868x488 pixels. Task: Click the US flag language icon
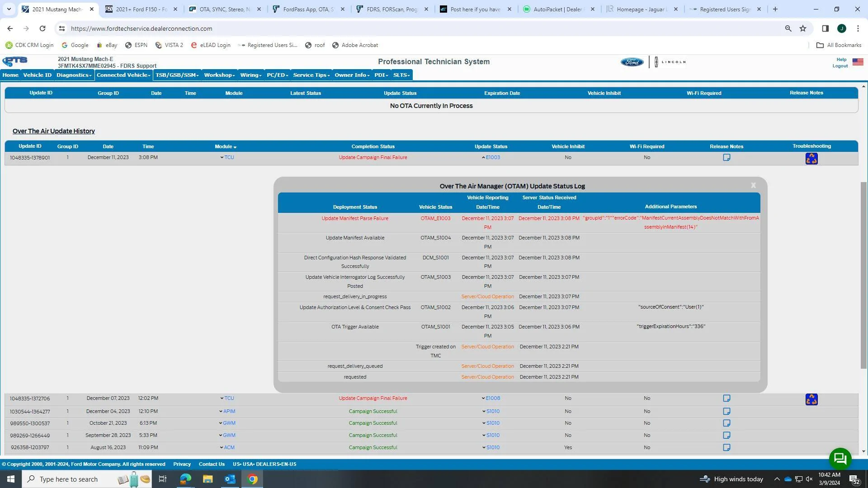pyautogui.click(x=858, y=62)
